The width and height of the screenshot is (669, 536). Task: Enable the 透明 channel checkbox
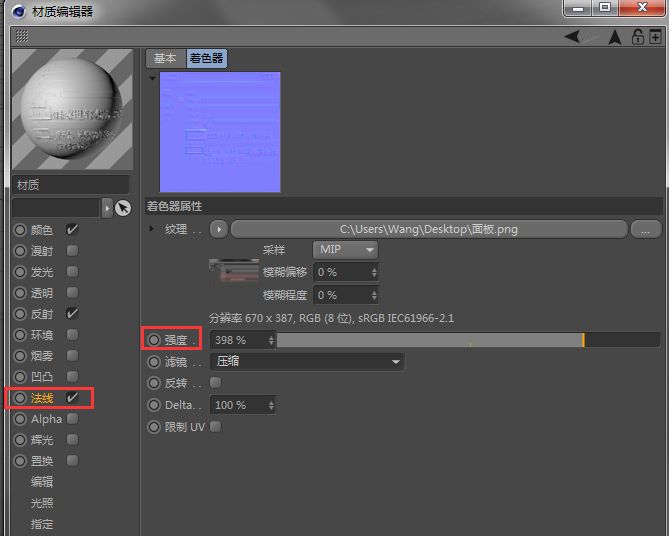tap(73, 292)
